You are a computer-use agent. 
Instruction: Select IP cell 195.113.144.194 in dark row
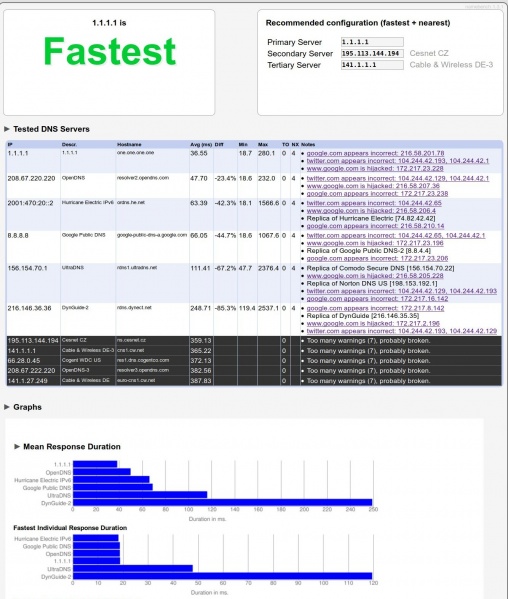coord(33,341)
